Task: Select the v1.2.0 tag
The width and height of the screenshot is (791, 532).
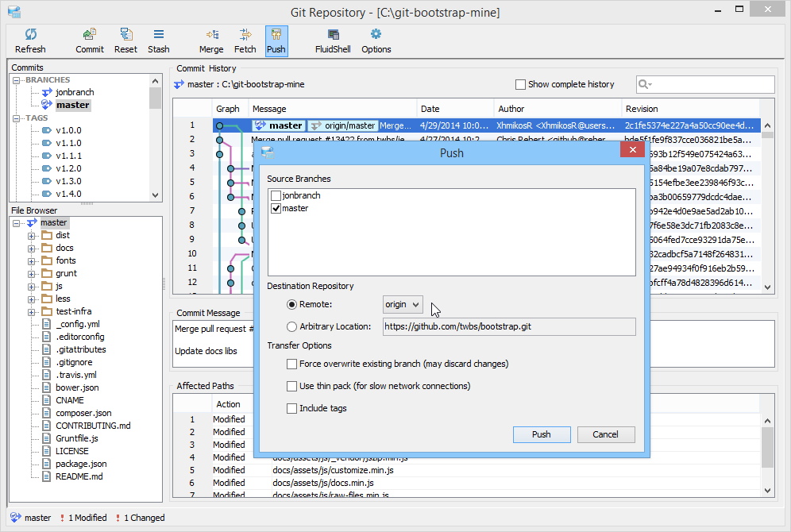Action: click(68, 168)
